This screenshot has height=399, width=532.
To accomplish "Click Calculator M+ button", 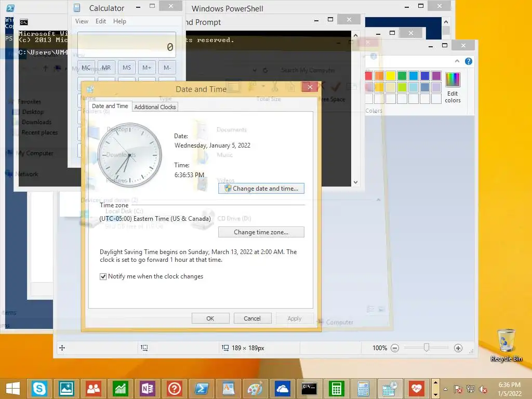I will pos(147,68).
